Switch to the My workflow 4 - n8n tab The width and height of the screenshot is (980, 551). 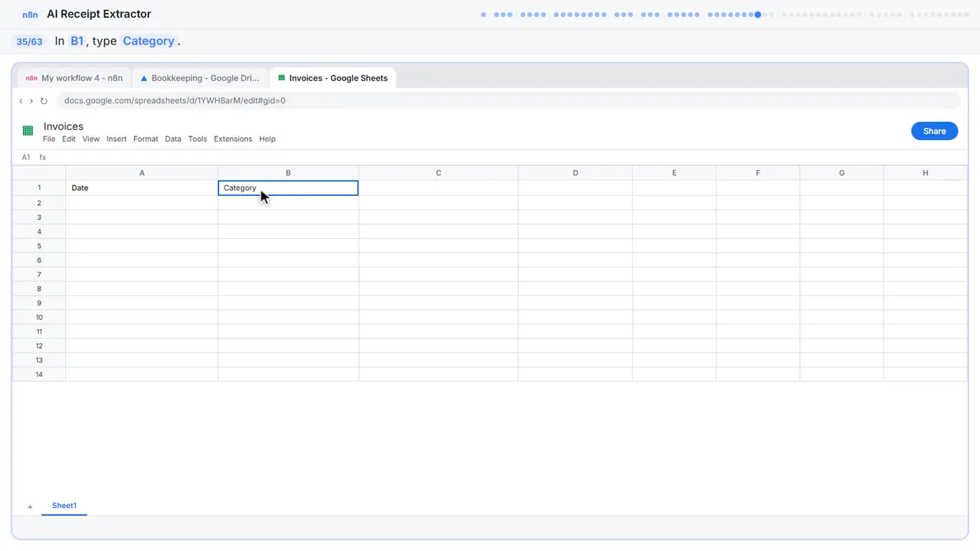tap(74, 78)
